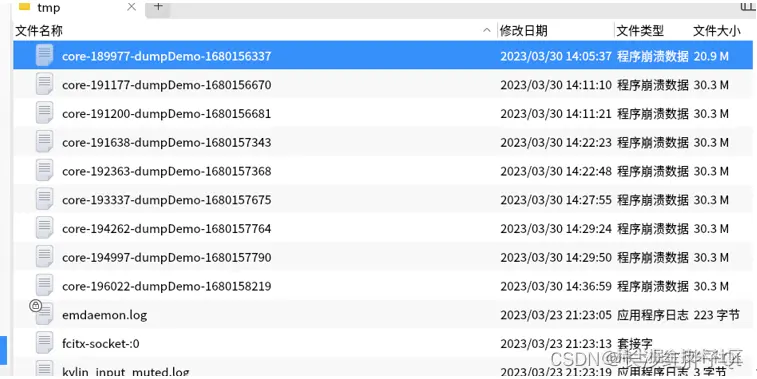Viewport: 757px width, 379px height.
Task: Sort by 修改日期 column header
Action: pyautogui.click(x=523, y=31)
